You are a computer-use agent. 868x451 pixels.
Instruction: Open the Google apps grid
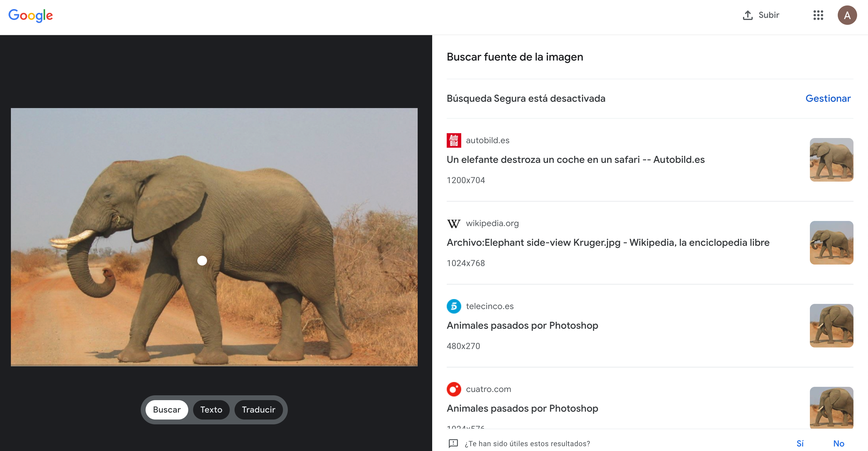[x=818, y=15]
